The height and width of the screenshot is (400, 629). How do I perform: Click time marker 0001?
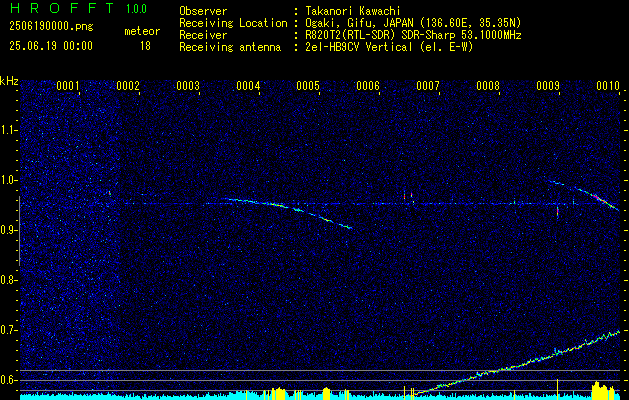[x=67, y=85]
